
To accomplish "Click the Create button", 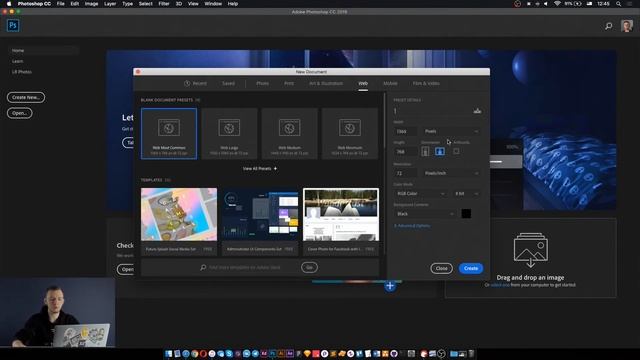I will pyautogui.click(x=471, y=268).
